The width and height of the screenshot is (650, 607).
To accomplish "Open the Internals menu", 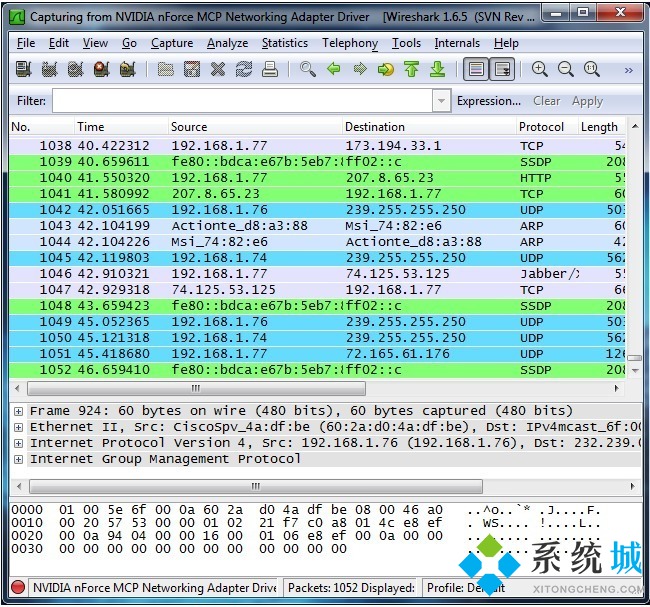I will point(457,43).
